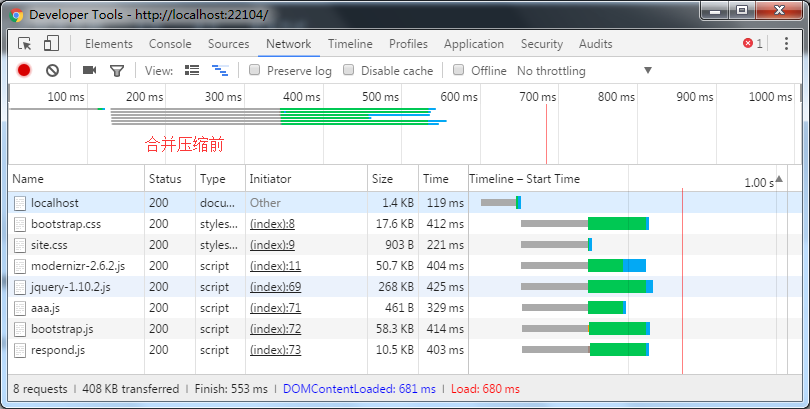810x409 pixels.
Task: Open initiator link (index):11
Action: 275,266
